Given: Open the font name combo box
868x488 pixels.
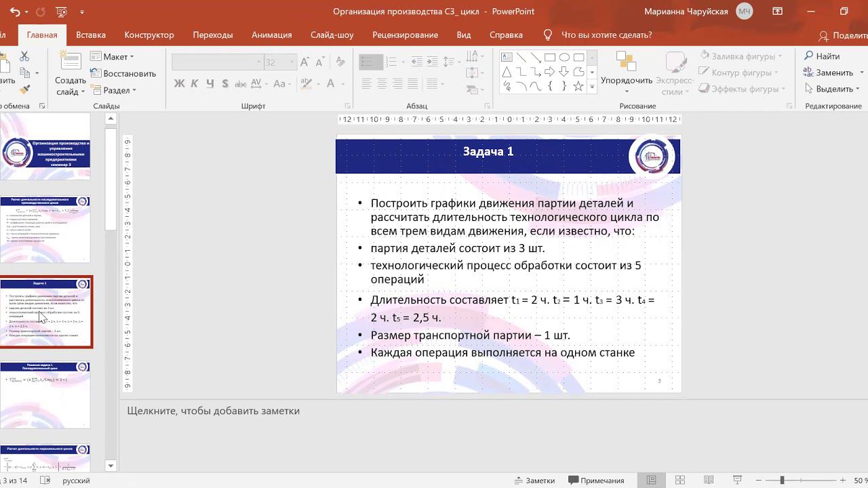Looking at the screenshot, I should 217,62.
